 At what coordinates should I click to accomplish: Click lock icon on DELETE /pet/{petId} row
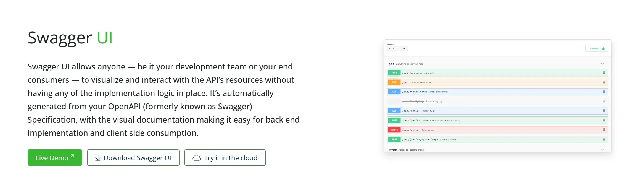tap(604, 130)
